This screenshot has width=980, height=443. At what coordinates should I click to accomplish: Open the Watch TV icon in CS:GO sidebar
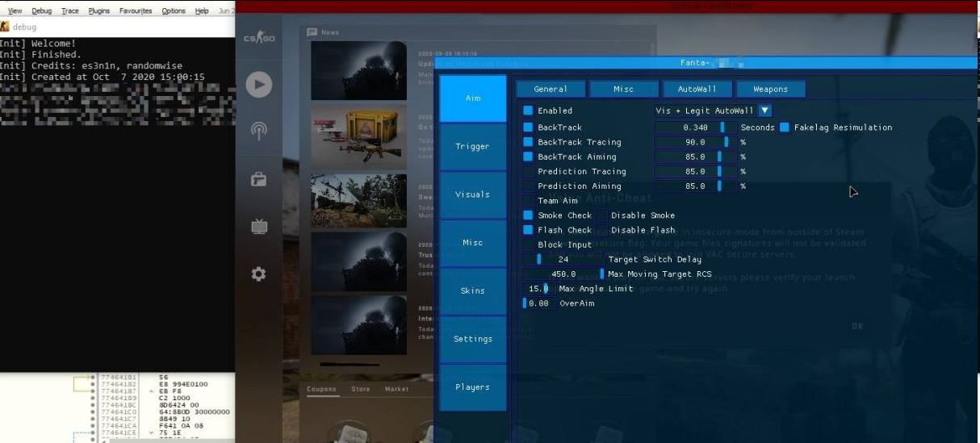pyautogui.click(x=259, y=227)
